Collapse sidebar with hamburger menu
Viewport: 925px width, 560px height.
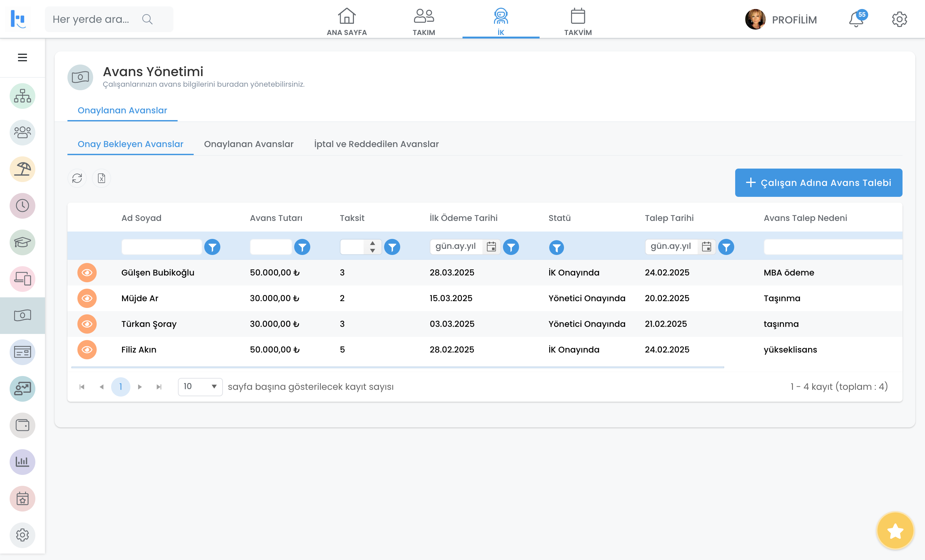click(x=22, y=57)
